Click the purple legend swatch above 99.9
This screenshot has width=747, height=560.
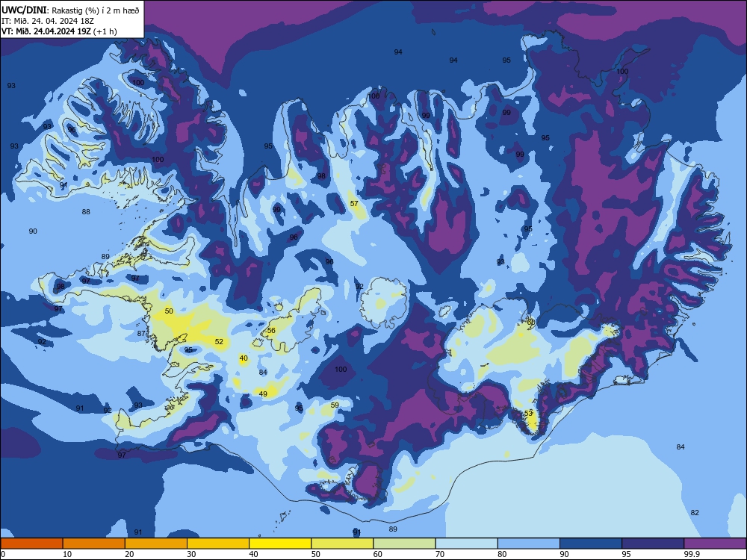(x=715, y=544)
